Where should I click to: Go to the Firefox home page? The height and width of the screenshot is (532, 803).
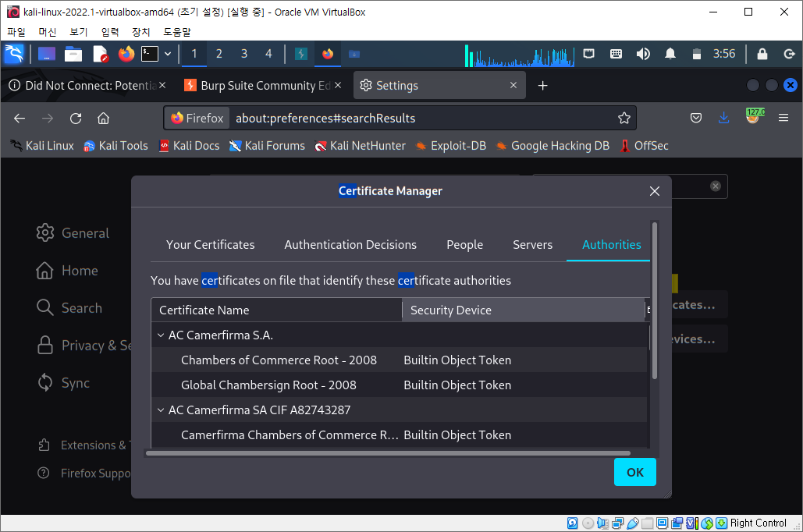104,119
